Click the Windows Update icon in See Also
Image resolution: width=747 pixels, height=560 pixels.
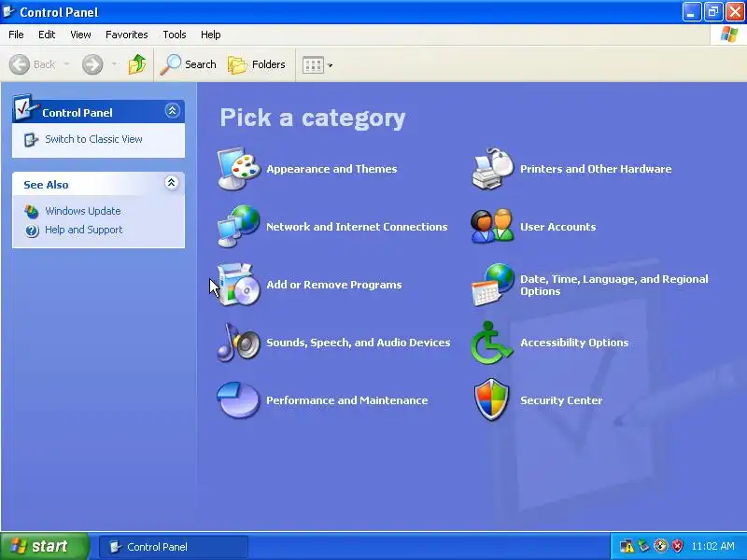click(x=32, y=211)
